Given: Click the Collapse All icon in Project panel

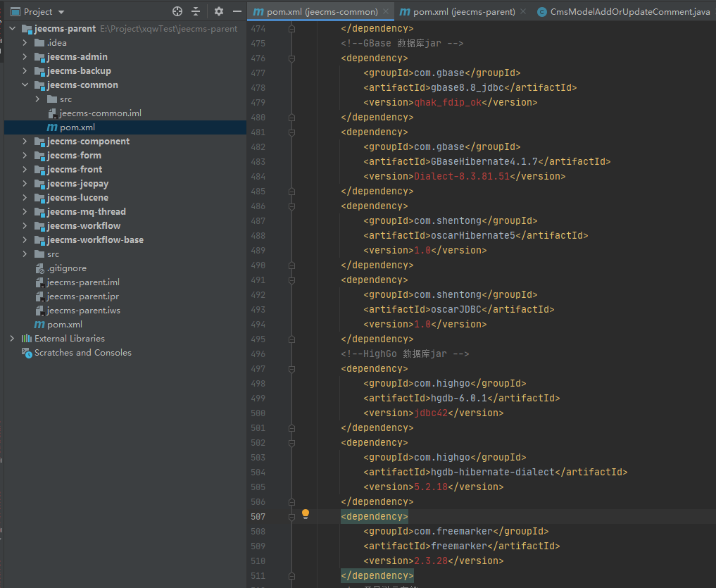Looking at the screenshot, I should 196,12.
